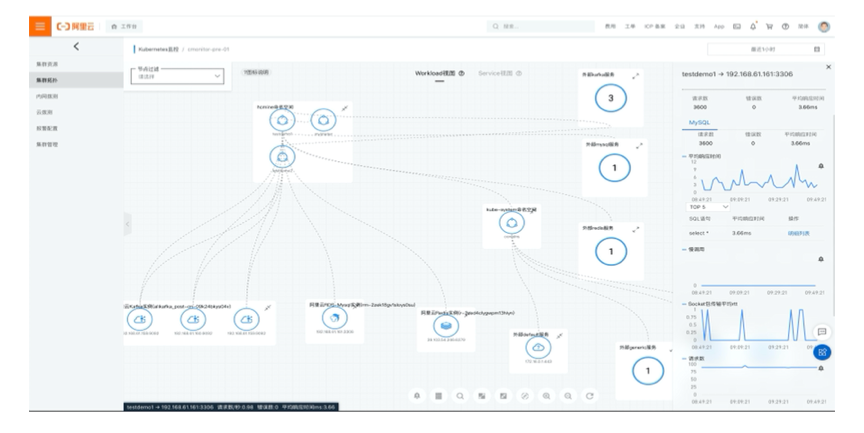The width and height of the screenshot is (864, 433).
Task: Expand the 外部kafka服务 group
Action: (636, 76)
